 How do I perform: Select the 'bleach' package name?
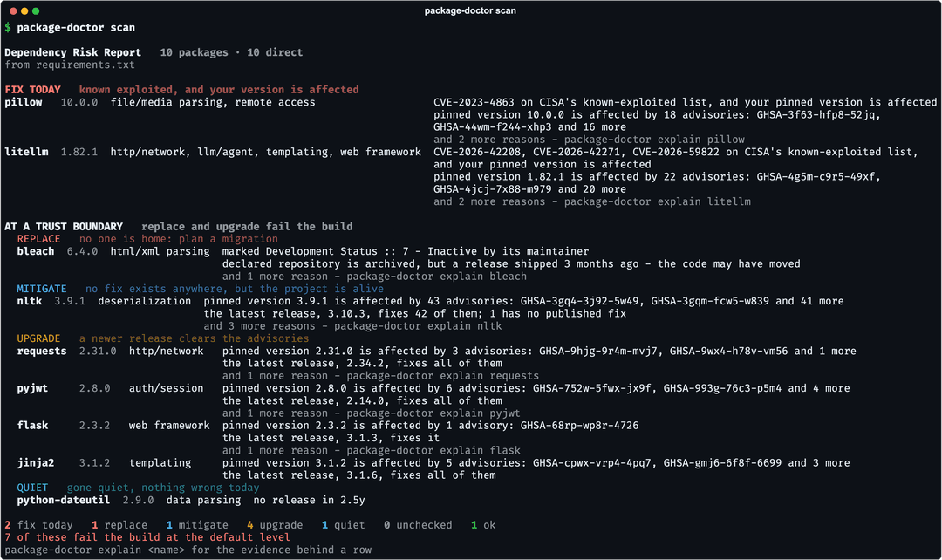36,251
